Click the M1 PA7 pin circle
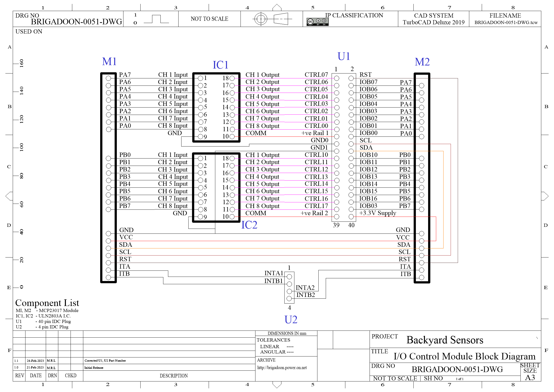The width and height of the screenshot is (554, 392). 108,78
